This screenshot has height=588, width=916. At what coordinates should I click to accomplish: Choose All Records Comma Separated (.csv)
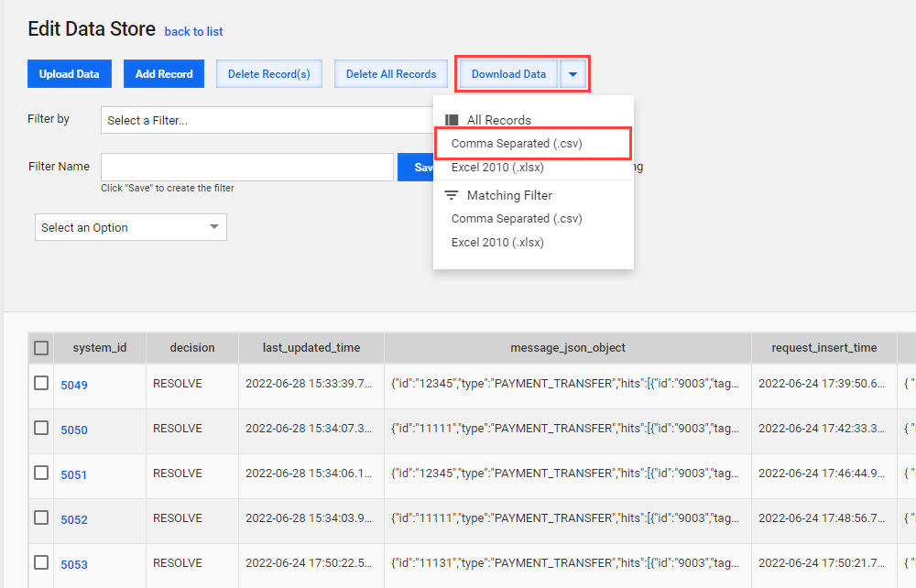517,144
